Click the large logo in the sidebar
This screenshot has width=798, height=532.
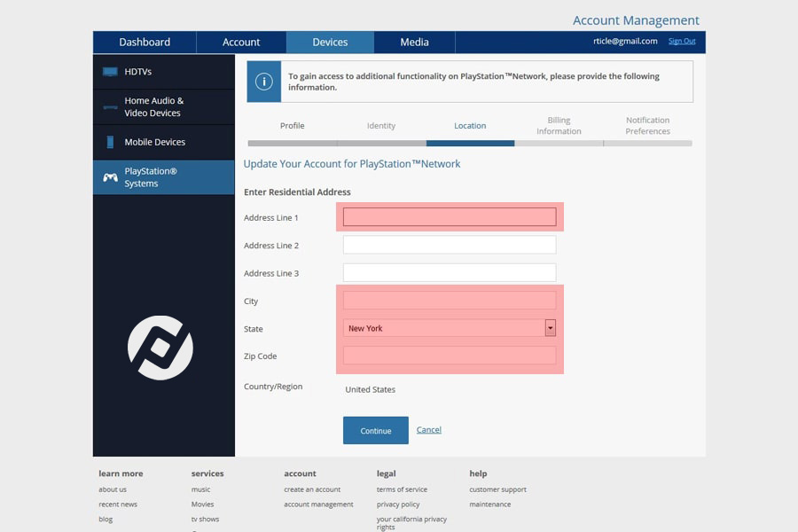[x=160, y=348]
